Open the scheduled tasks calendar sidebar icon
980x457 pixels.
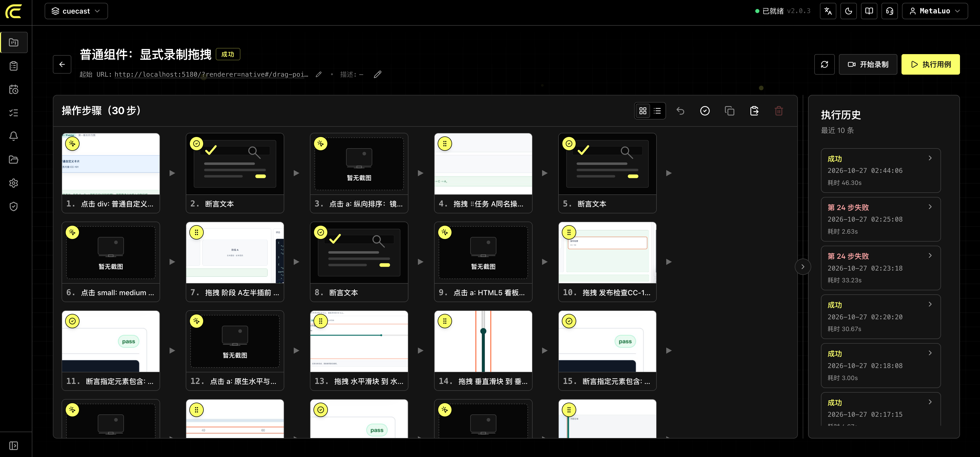[x=14, y=89]
